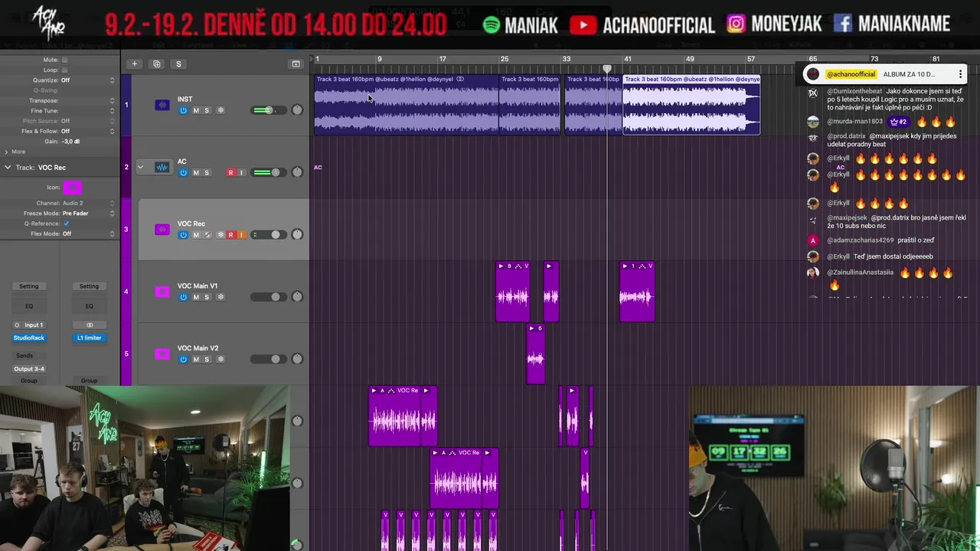Open the Quantize dropdown

pos(87,80)
